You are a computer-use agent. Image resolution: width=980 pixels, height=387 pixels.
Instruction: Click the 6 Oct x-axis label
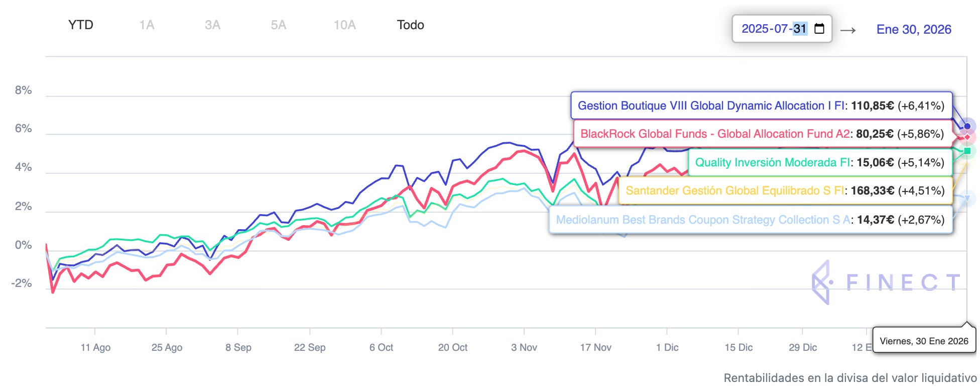pos(381,347)
